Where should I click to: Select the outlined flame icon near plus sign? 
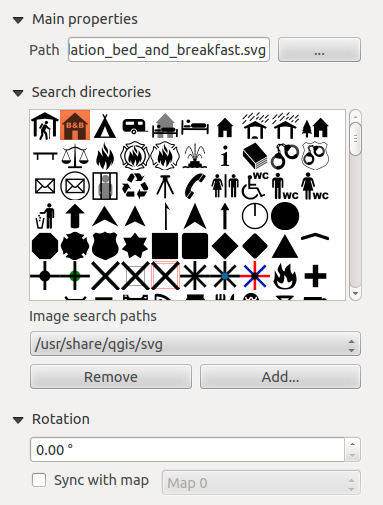pyautogui.click(x=285, y=276)
